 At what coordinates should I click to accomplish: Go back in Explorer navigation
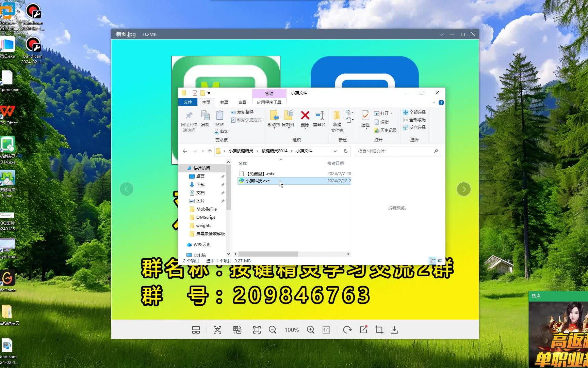pyautogui.click(x=185, y=151)
